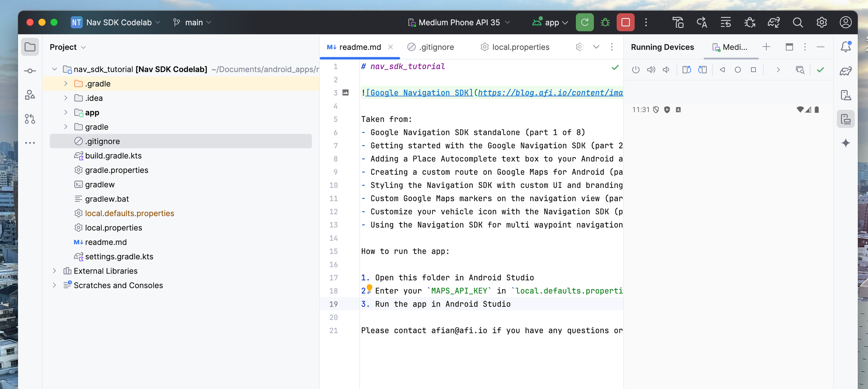Power off the virtual device
This screenshot has width=868, height=389.
coord(635,69)
